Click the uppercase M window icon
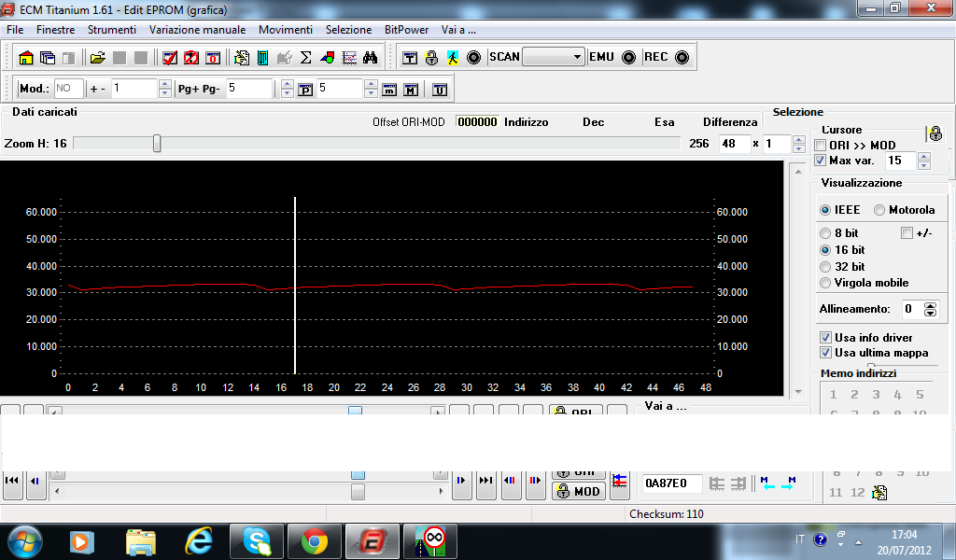 (x=412, y=91)
